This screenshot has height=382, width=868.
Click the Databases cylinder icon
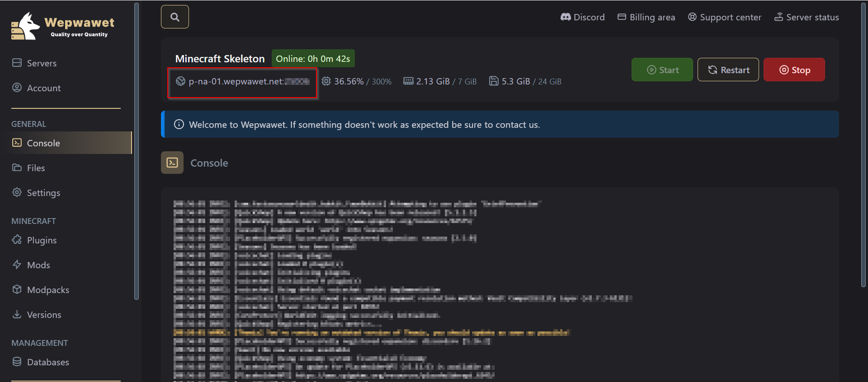[17, 362]
